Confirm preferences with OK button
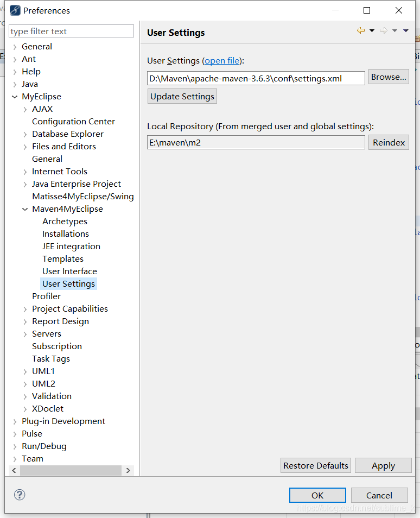The height and width of the screenshot is (518, 420). 317,495
